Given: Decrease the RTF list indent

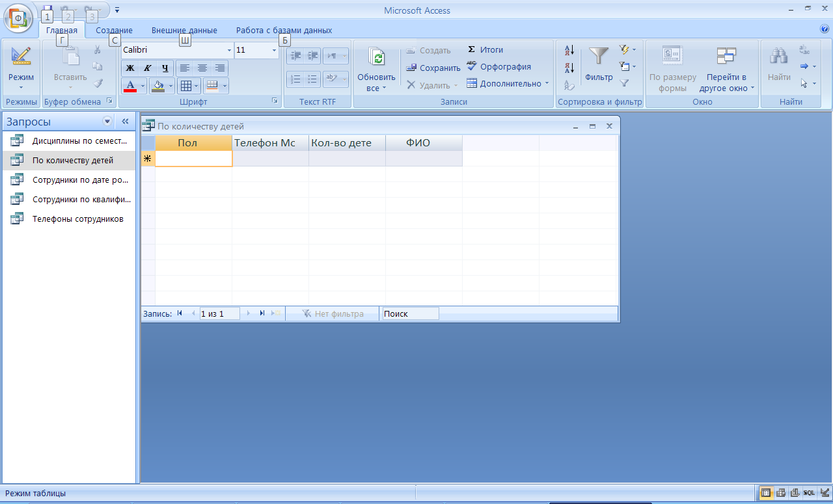Looking at the screenshot, I should coord(295,56).
